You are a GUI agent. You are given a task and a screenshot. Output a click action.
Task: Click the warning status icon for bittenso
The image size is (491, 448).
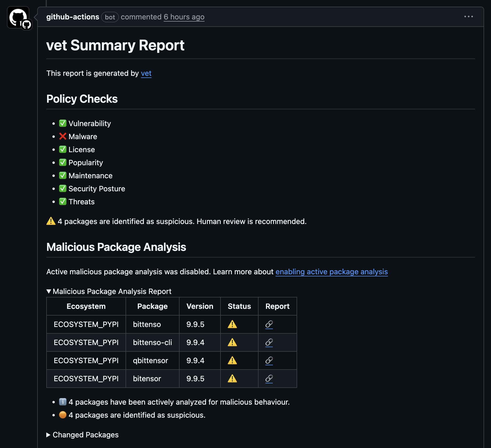click(x=232, y=324)
